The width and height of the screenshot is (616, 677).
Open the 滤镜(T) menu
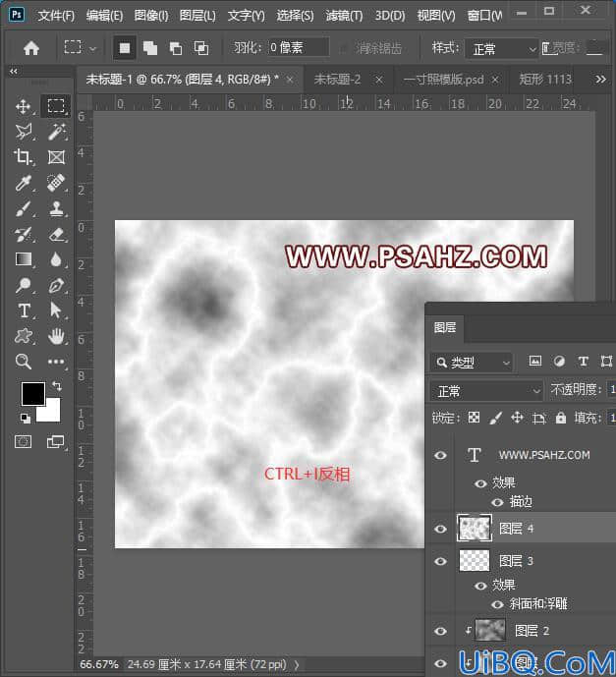tap(344, 16)
